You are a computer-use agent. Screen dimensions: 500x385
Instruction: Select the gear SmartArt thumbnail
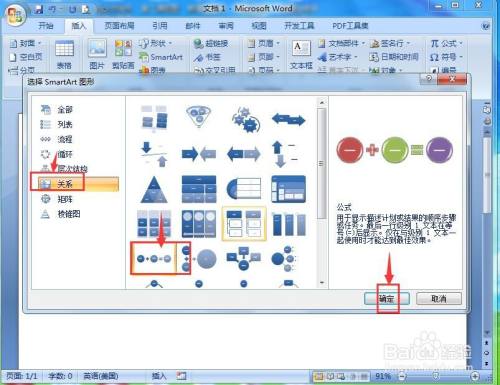pyautogui.click(x=245, y=119)
